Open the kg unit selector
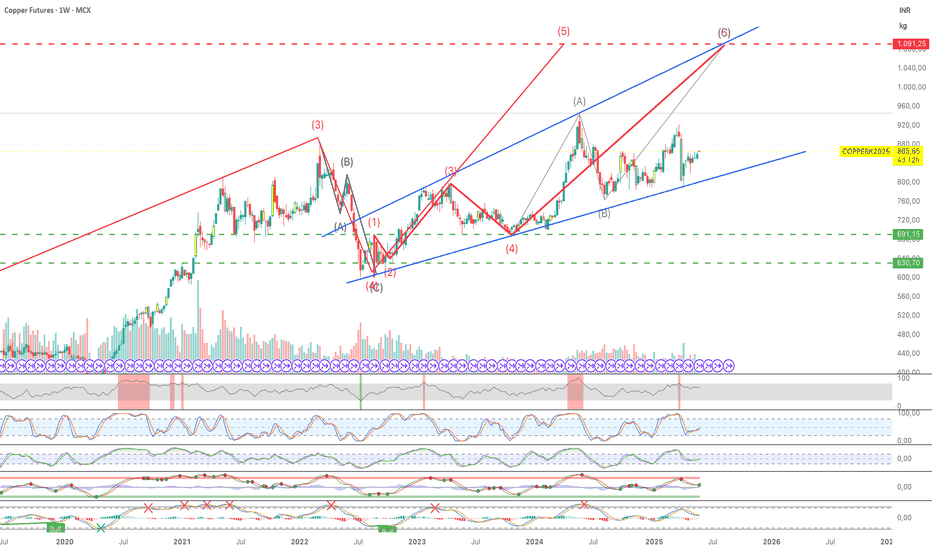Screen dimensions: 932x550 (903, 26)
